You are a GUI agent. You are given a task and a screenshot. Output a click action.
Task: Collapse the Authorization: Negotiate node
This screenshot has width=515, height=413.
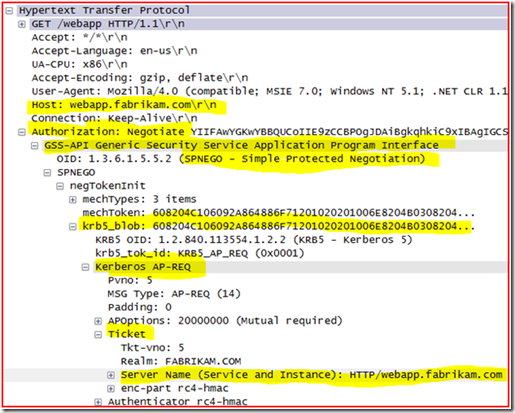click(x=22, y=132)
